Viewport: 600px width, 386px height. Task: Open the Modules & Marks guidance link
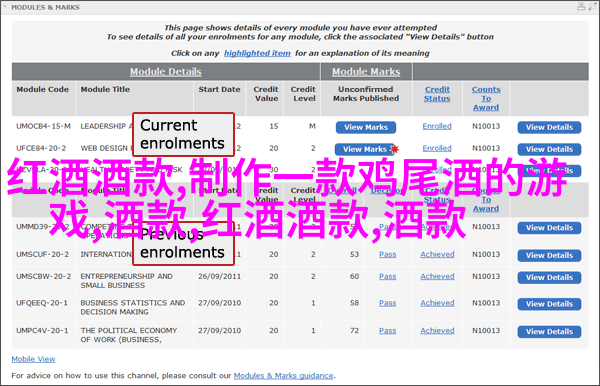point(284,376)
